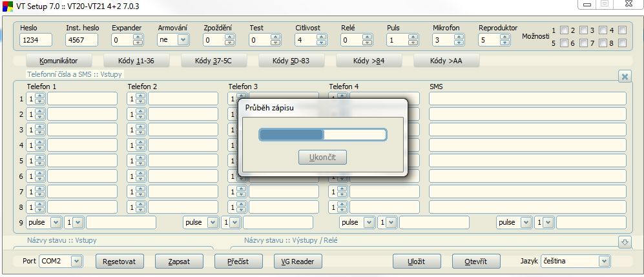Screen dimensions: 644x277
Task: Open the Port COM2 dropdown
Action: point(76,262)
